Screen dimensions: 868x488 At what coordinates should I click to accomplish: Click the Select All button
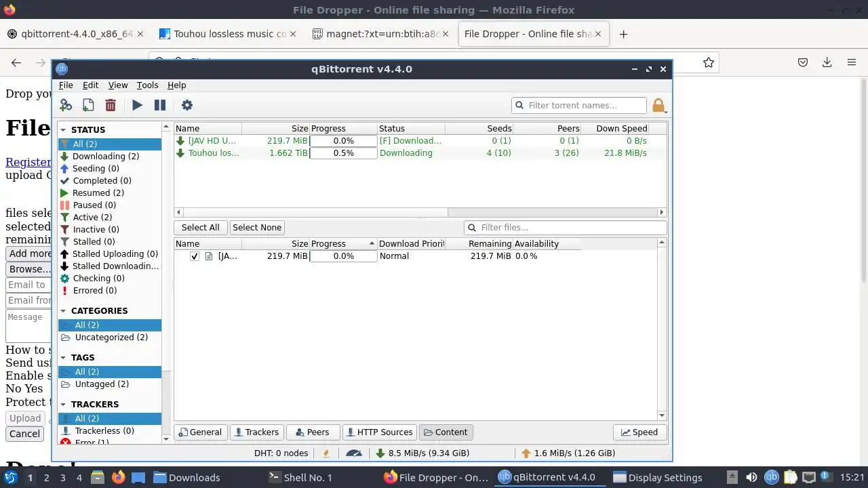coord(201,228)
